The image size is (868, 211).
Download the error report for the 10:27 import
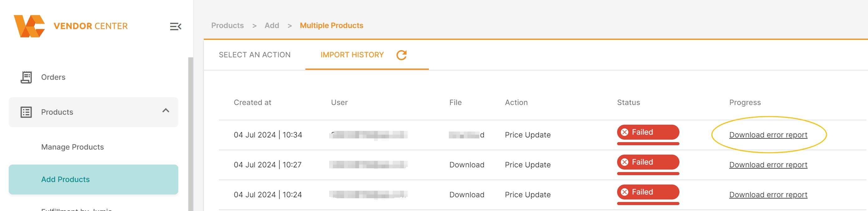pyautogui.click(x=768, y=165)
